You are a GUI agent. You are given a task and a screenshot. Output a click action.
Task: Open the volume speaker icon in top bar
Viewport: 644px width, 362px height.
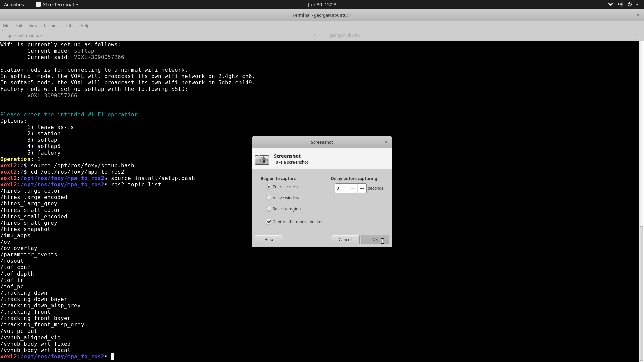(x=620, y=5)
